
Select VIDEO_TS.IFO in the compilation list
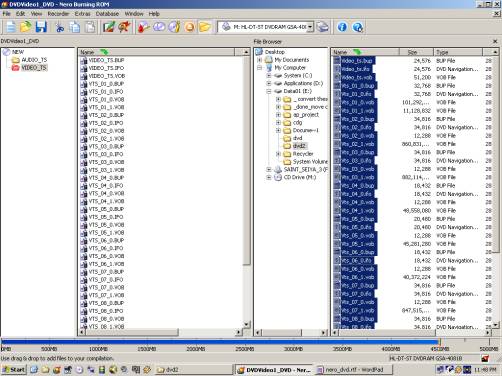click(106, 68)
